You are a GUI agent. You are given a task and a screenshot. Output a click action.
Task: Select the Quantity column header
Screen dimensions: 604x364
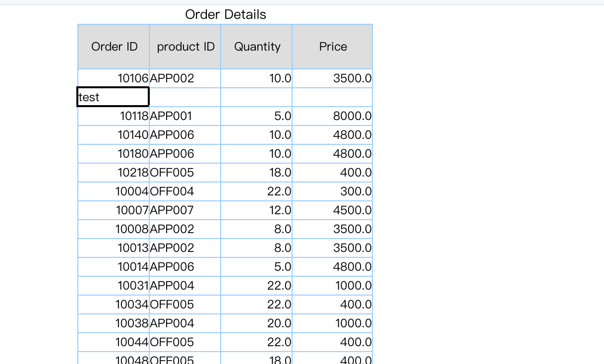(257, 47)
